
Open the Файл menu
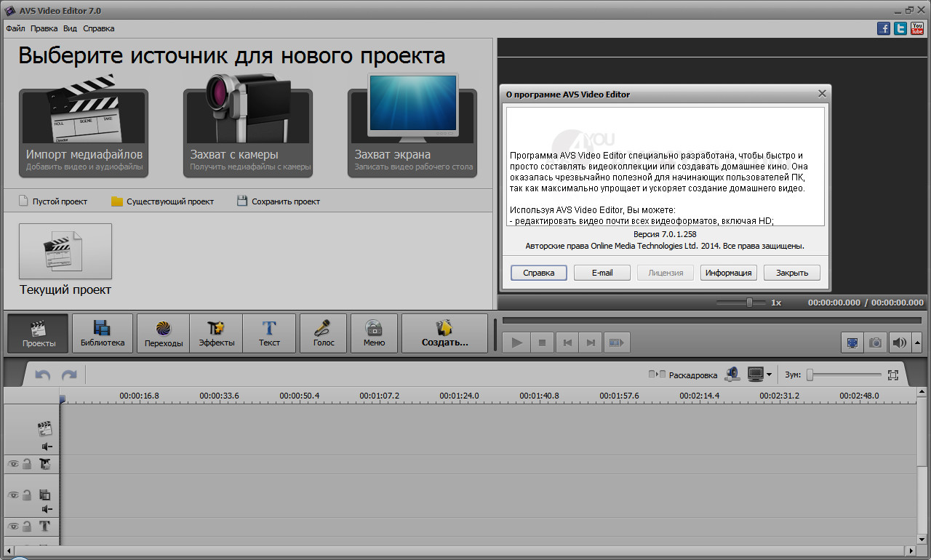(15, 28)
